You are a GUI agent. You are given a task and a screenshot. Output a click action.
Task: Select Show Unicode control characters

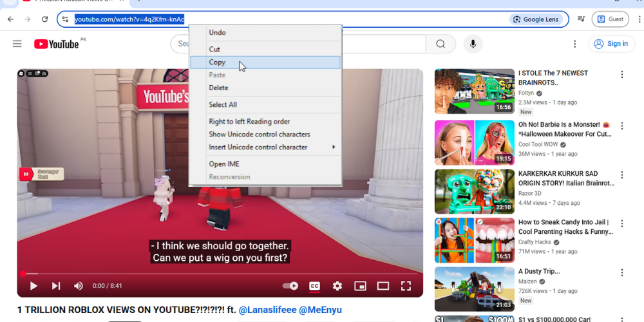[x=265, y=135]
